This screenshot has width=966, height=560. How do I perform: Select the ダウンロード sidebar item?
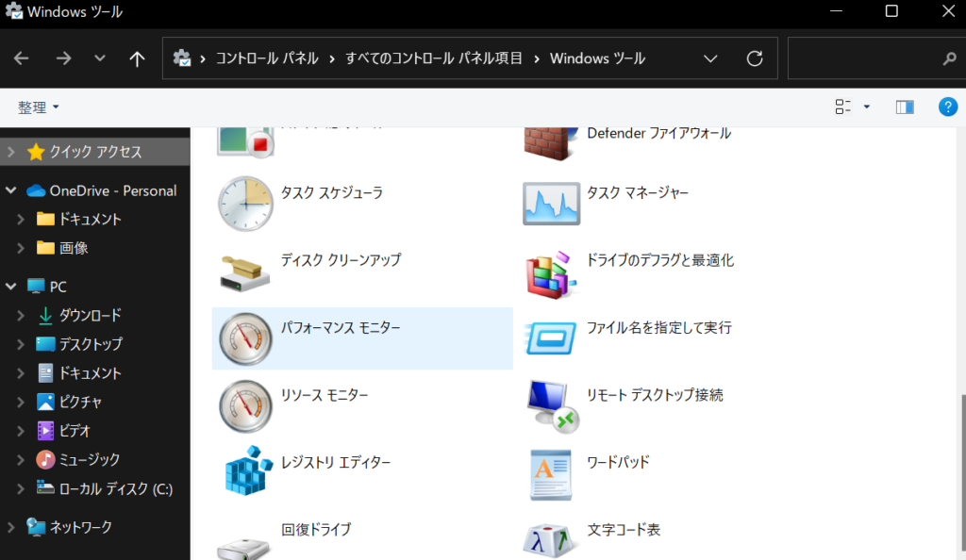[x=90, y=315]
